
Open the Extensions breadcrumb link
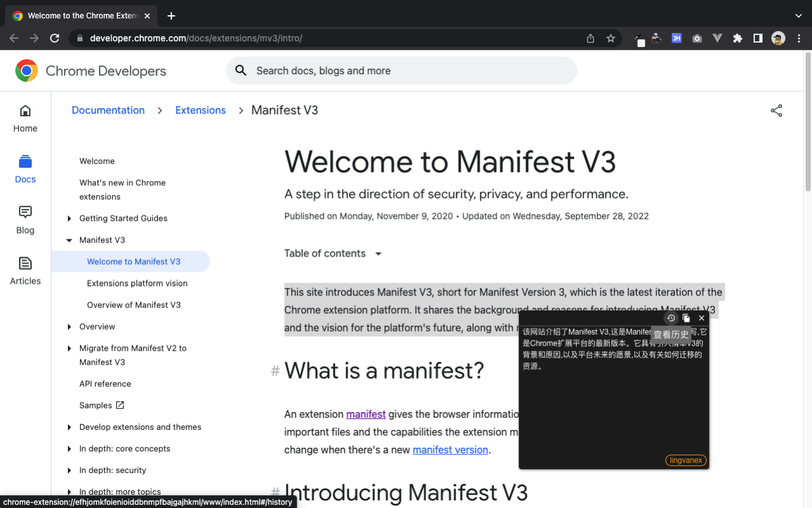(200, 110)
